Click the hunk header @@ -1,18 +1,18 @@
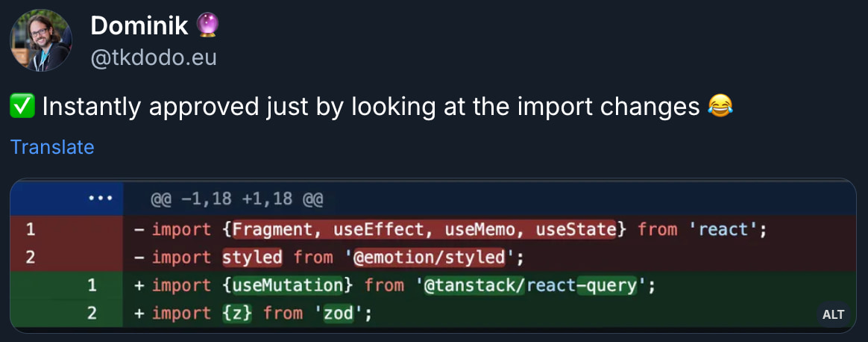This screenshot has width=868, height=342. (x=237, y=199)
